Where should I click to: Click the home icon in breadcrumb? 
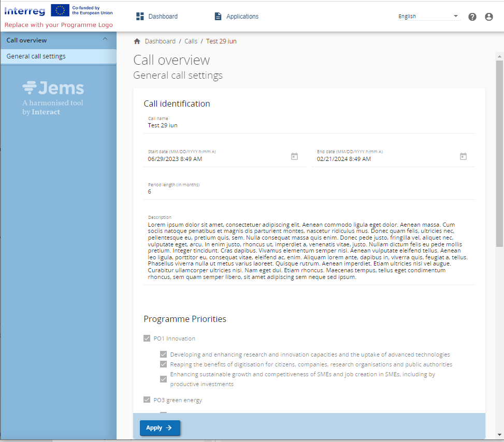point(137,41)
